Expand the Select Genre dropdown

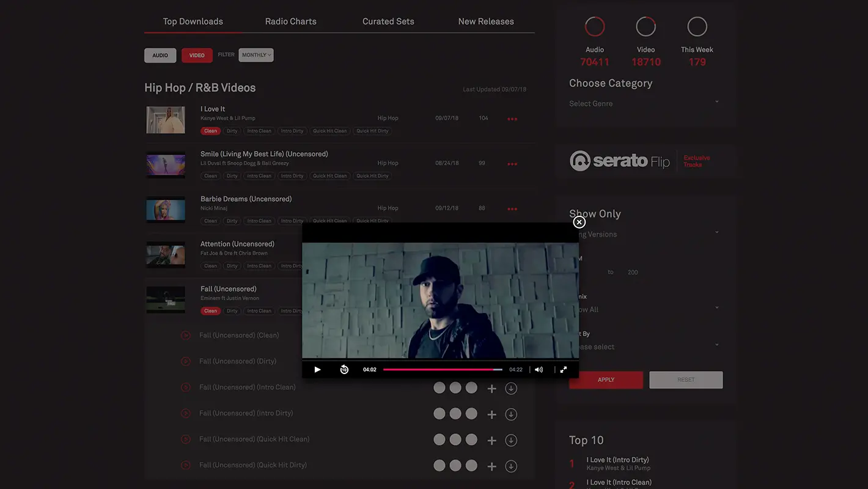(x=644, y=104)
